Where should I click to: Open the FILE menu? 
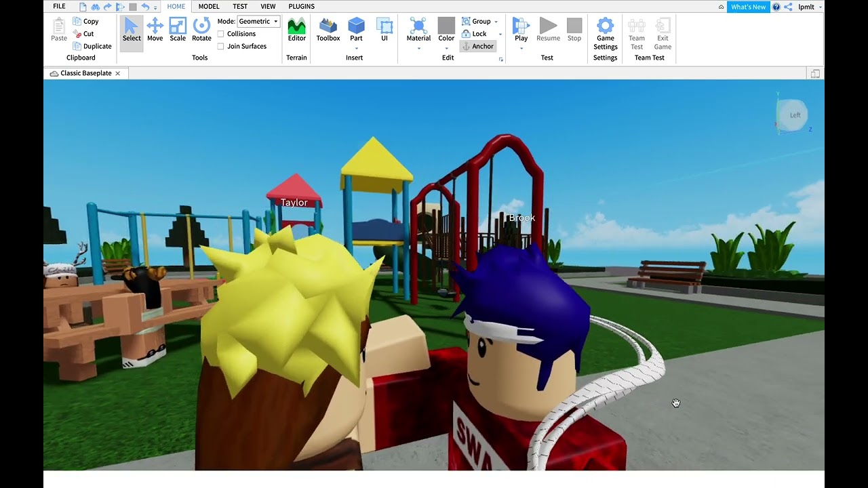60,7
